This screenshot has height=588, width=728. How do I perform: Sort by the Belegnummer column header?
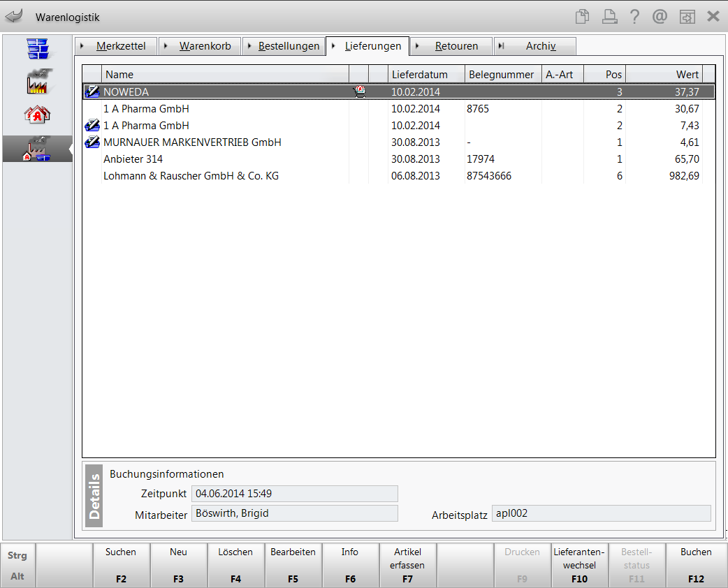503,74
